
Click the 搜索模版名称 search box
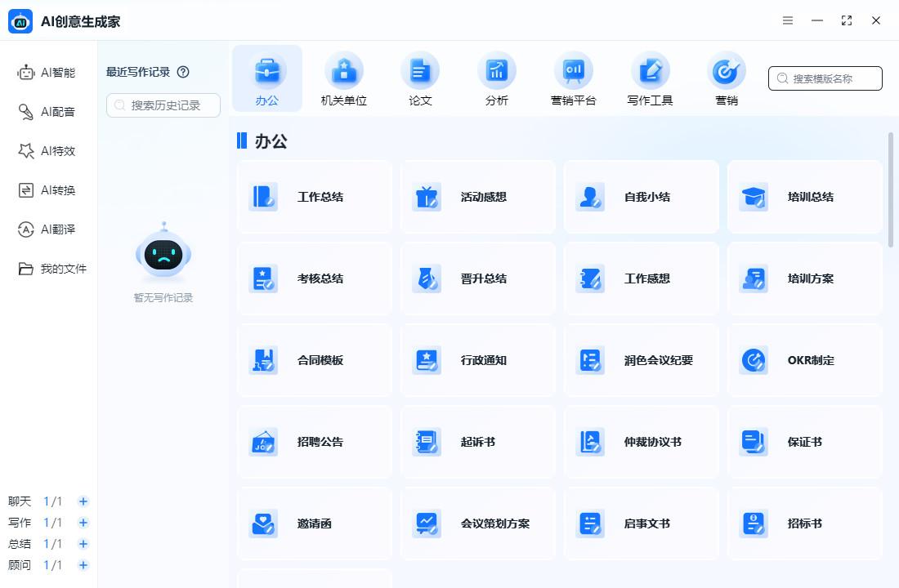point(825,78)
